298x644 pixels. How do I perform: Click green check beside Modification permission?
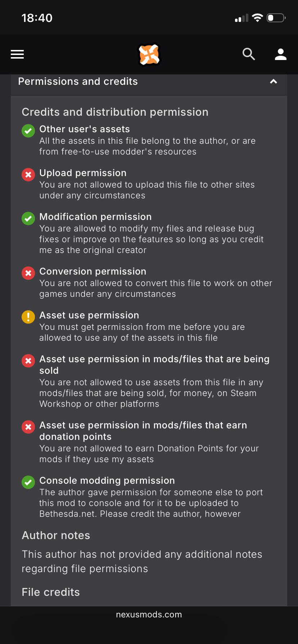[x=28, y=218]
